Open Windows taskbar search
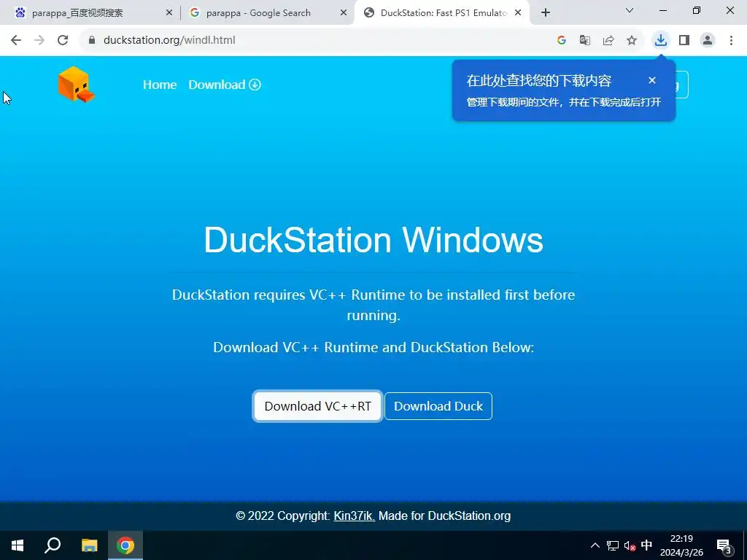 pos(53,545)
